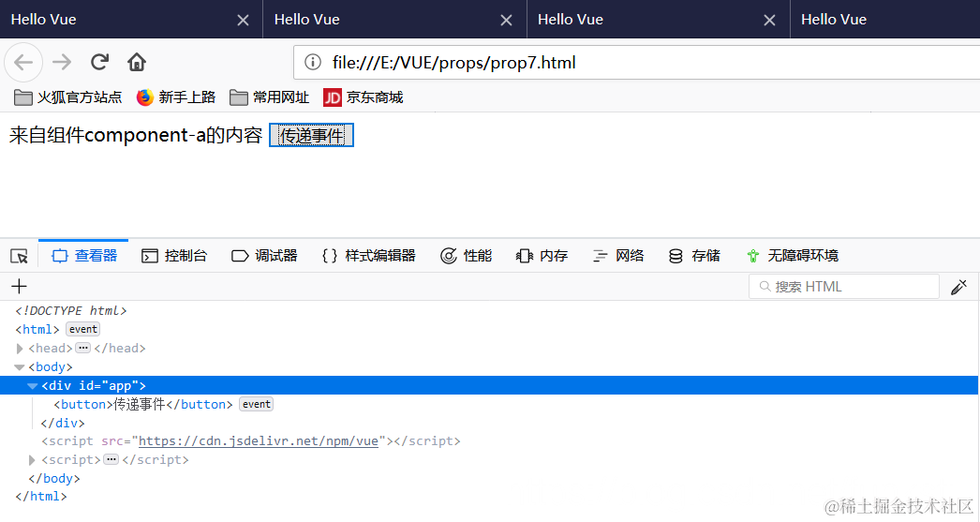
Task: Select the closing </body> tag line
Action: point(54,478)
